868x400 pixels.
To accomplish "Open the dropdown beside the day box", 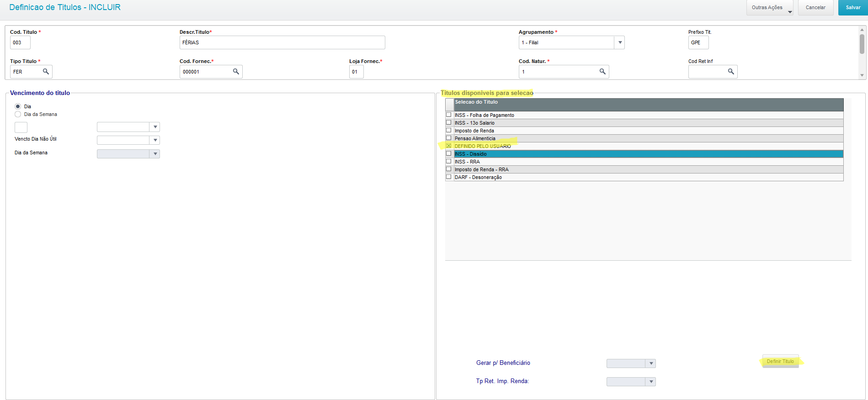I will point(155,127).
